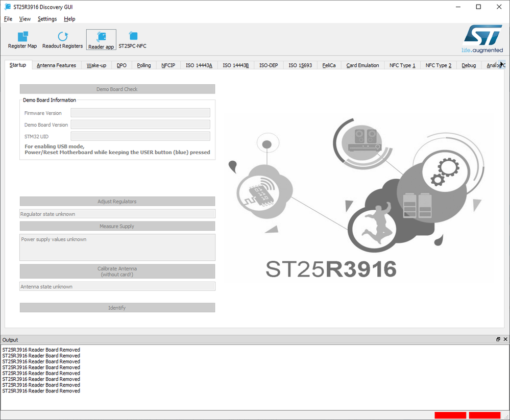The width and height of the screenshot is (510, 420).
Task: Click the Demo Board Check button
Action: coord(117,89)
